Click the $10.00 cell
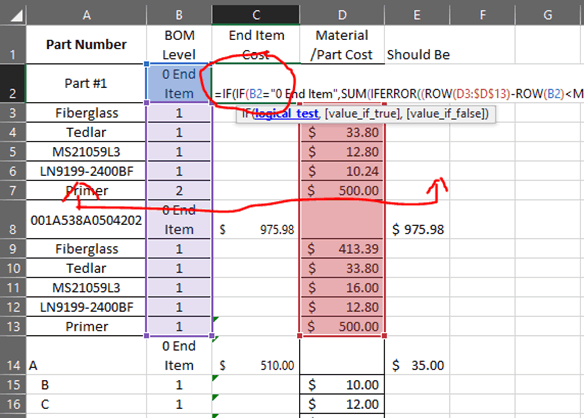Screen dimensions: 584x418 342,384
